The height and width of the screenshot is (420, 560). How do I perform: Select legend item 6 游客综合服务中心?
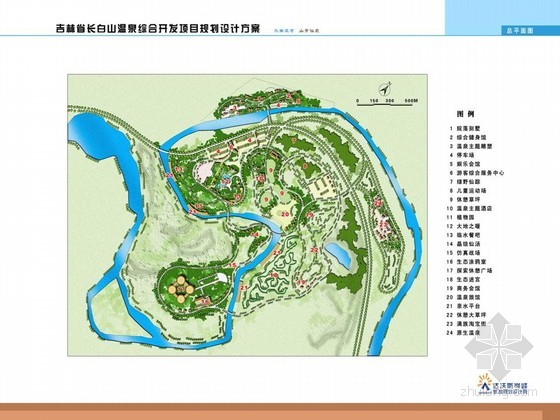pyautogui.click(x=477, y=173)
